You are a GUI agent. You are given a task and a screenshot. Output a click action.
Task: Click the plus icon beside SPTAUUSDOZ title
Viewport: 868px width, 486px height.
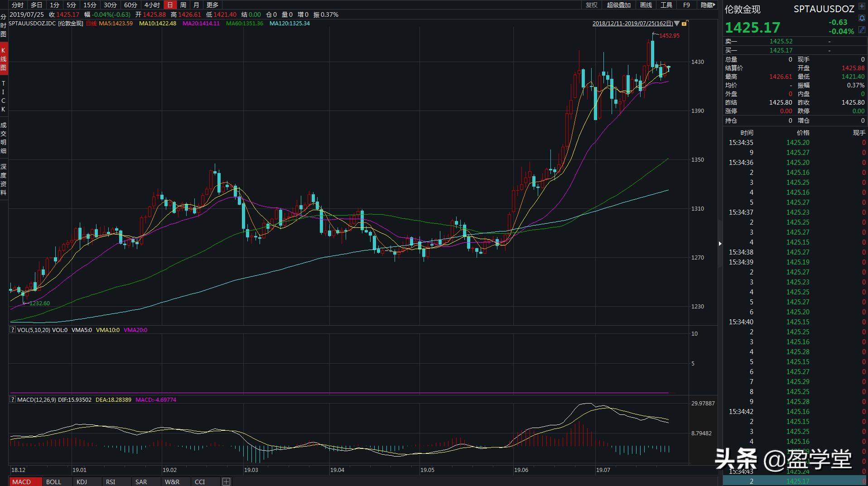(x=862, y=6)
